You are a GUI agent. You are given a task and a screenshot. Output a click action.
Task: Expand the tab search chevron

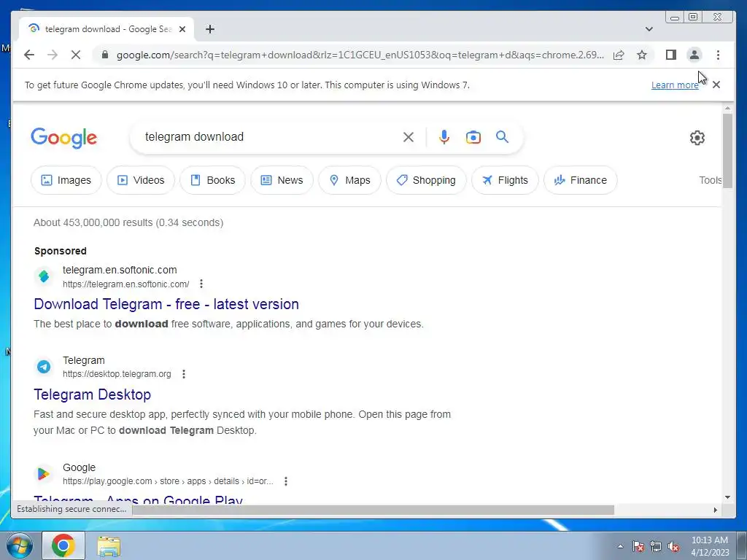point(649,29)
